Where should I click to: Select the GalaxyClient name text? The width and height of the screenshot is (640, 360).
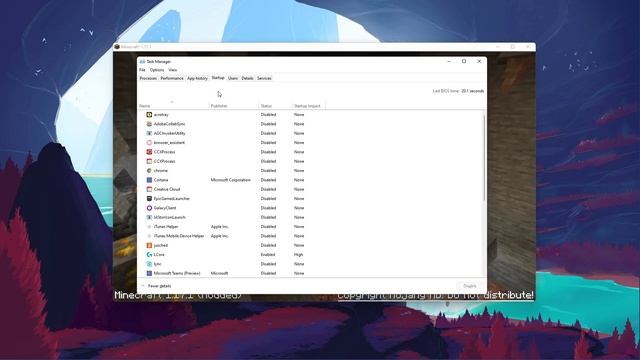point(165,208)
